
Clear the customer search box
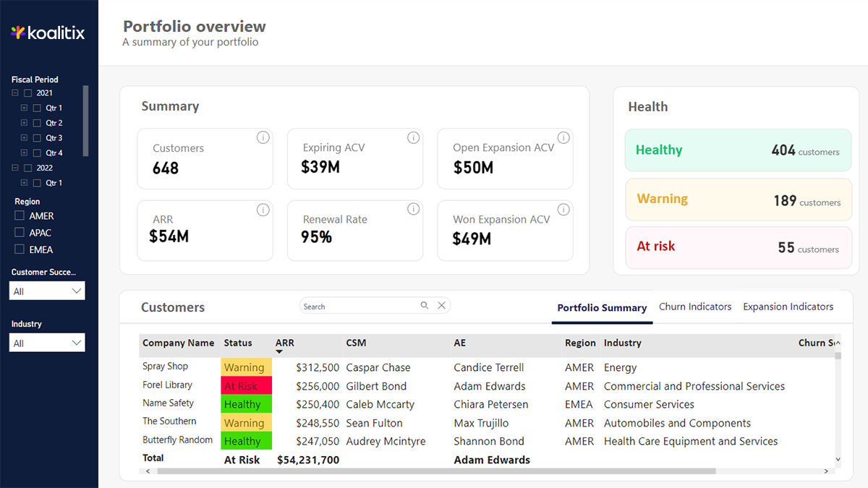(x=441, y=306)
